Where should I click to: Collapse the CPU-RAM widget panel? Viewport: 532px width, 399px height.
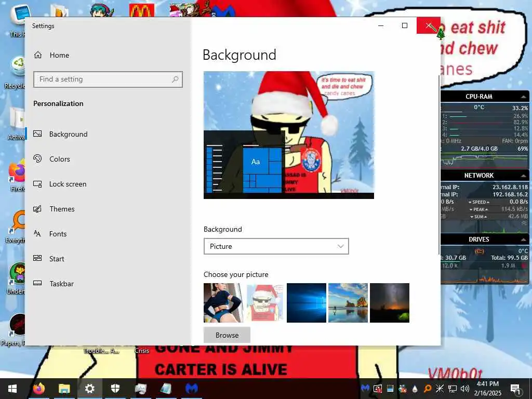[x=524, y=97]
